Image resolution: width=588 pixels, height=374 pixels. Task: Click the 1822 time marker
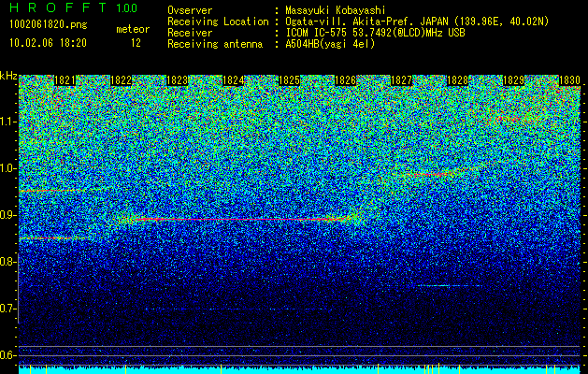[x=121, y=80]
